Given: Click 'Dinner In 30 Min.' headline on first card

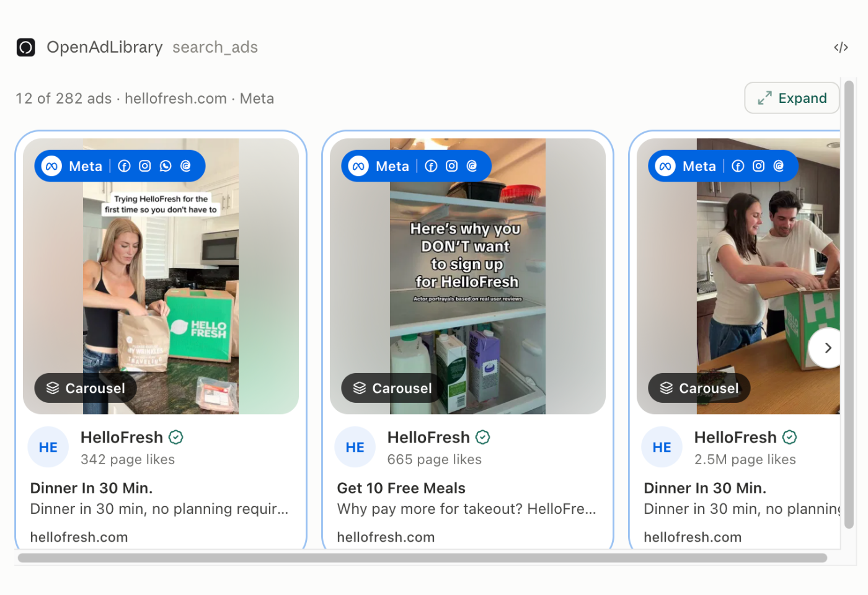Looking at the screenshot, I should (91, 488).
